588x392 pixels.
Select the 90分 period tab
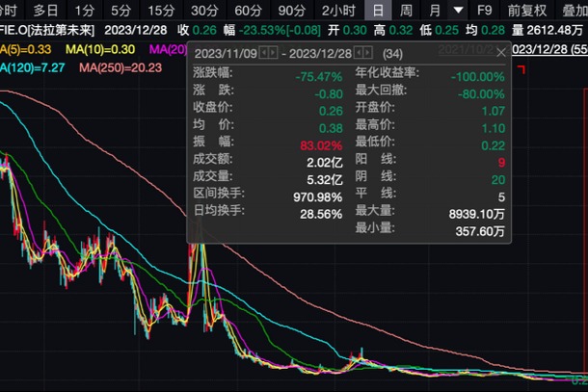292,11
